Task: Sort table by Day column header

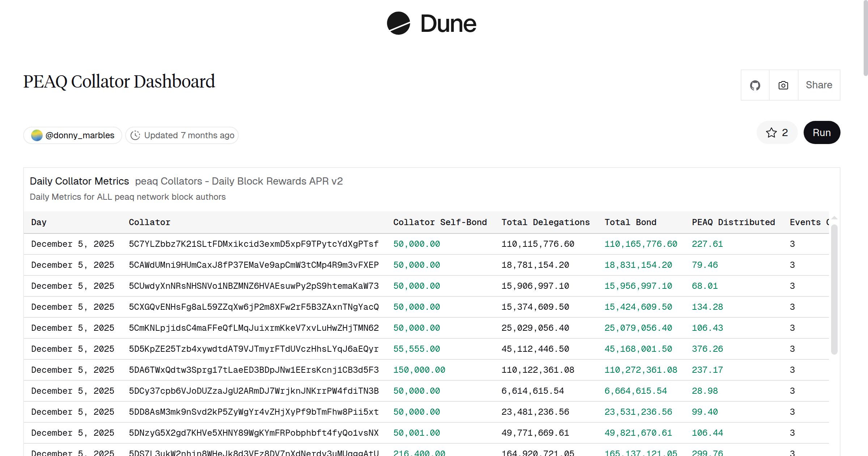Action: [x=39, y=222]
